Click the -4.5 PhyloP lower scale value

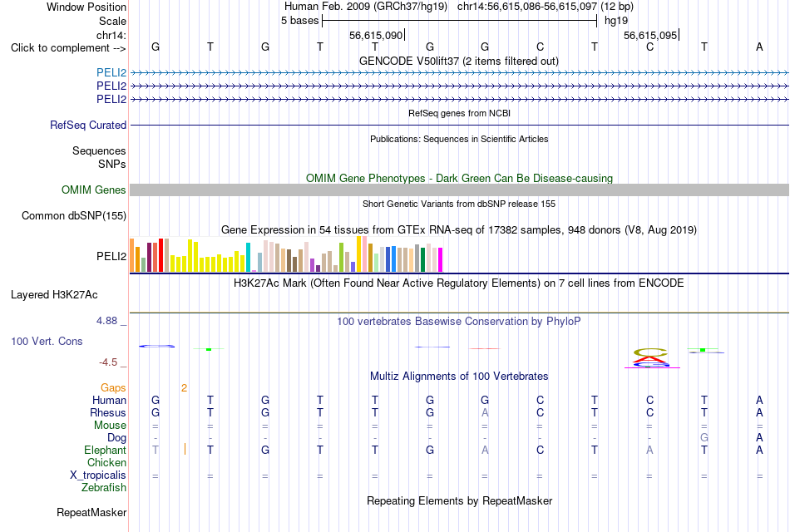pyautogui.click(x=108, y=362)
